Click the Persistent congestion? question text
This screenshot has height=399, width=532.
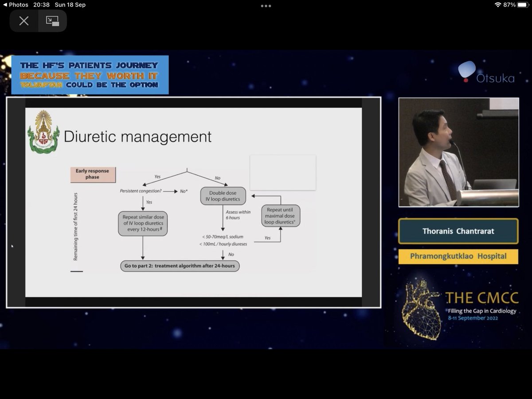140,191
